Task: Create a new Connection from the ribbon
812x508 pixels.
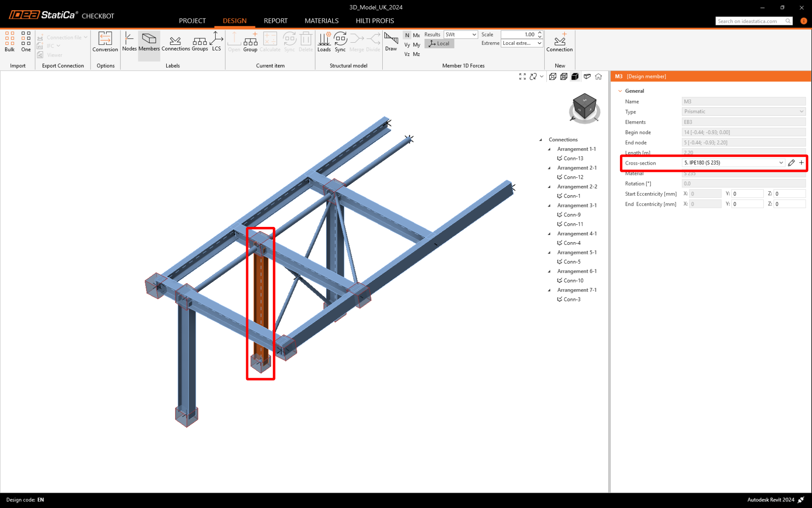Action: coord(559,41)
